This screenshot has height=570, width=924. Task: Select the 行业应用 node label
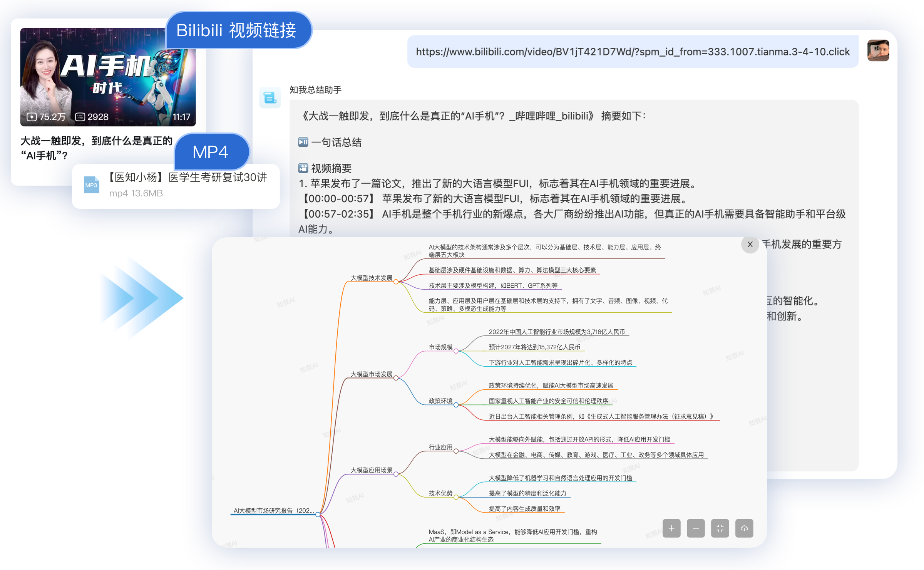click(x=440, y=447)
